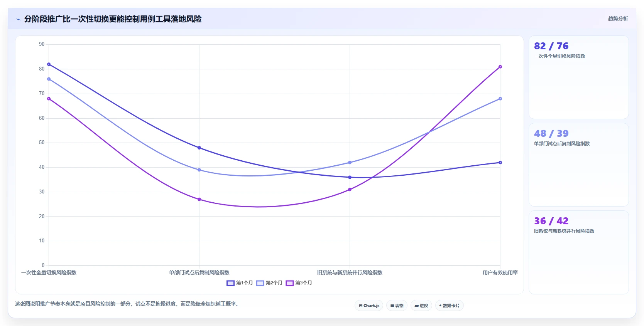Screen dimensions: 644x326
Task: Click the 趋势分析 tag in the header
Action: [x=618, y=18]
